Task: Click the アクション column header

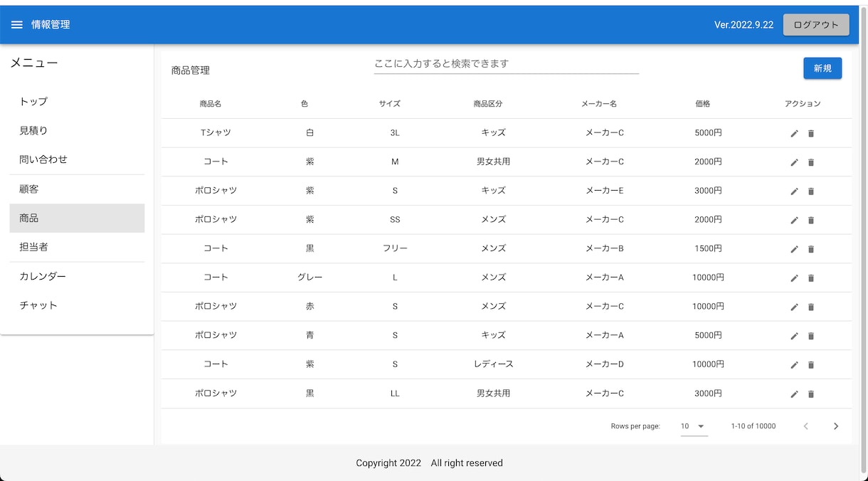Action: tap(803, 104)
